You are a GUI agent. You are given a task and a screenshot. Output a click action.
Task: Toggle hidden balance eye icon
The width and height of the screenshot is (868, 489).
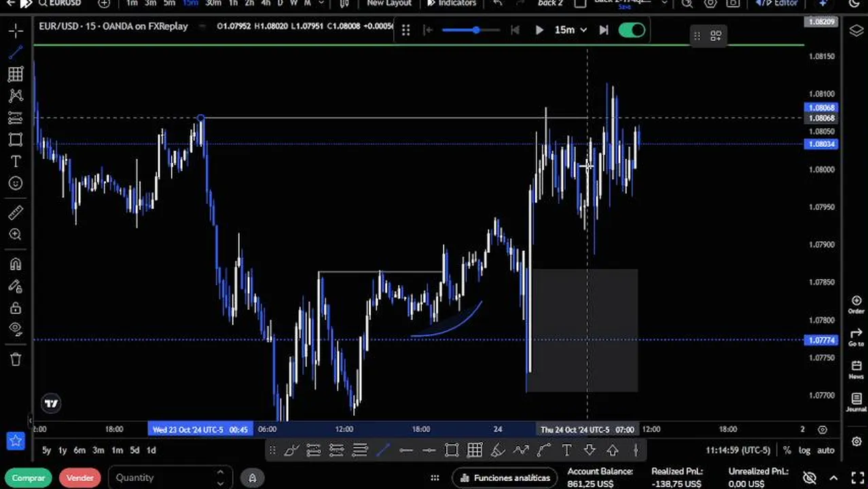[x=809, y=478]
